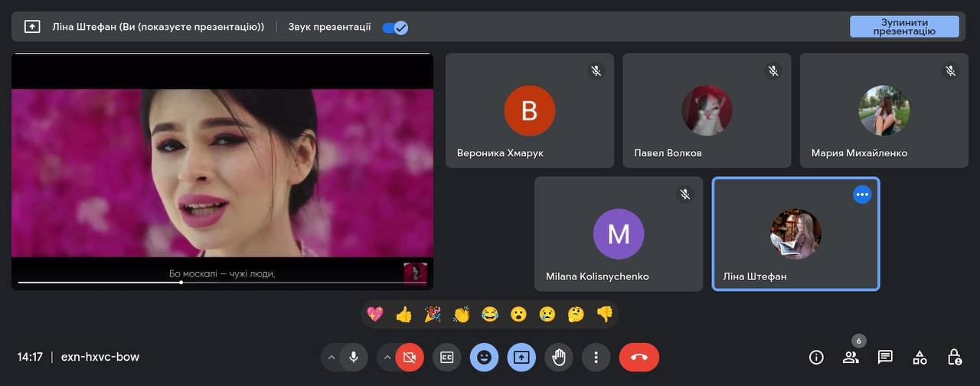
Task: Toggle the presentation audio switch
Action: (396, 28)
